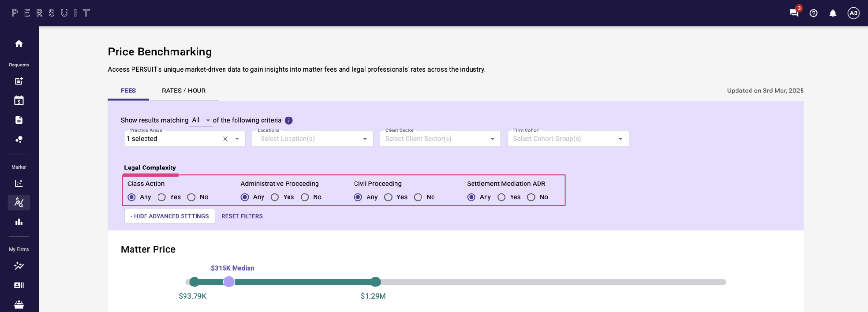Click the $315K median slider handle
The width and height of the screenshot is (868, 312).
(x=229, y=282)
